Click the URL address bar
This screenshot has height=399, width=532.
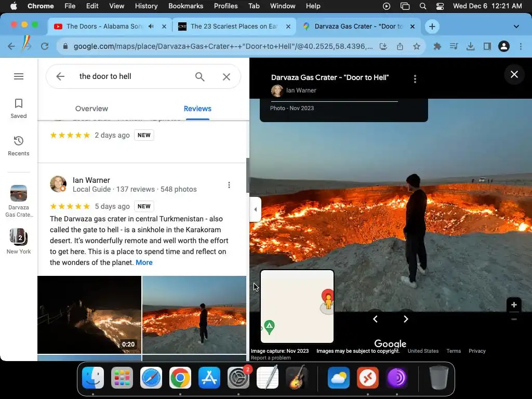[223, 46]
